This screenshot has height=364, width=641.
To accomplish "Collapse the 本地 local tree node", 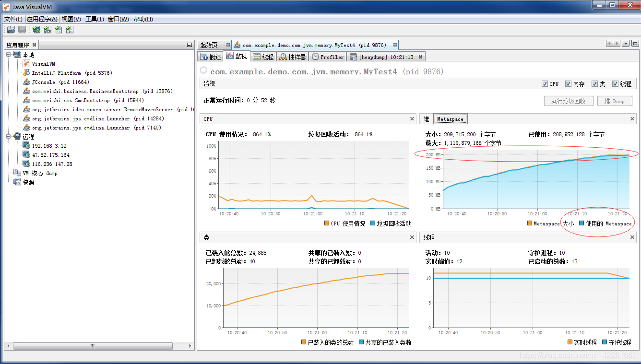I will [8, 55].
